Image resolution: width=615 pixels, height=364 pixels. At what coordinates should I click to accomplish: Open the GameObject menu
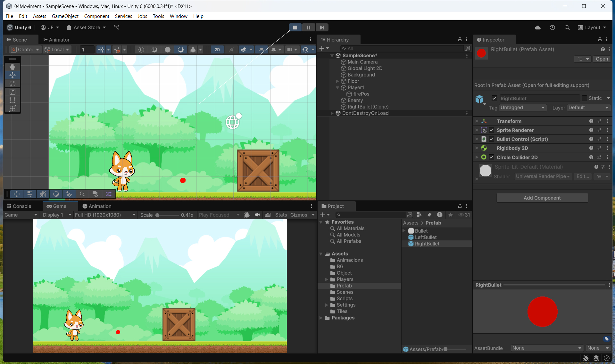(65, 16)
